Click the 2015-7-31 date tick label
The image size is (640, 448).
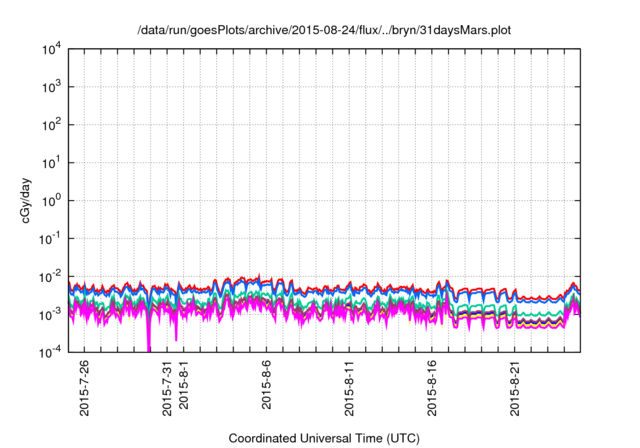pos(167,388)
